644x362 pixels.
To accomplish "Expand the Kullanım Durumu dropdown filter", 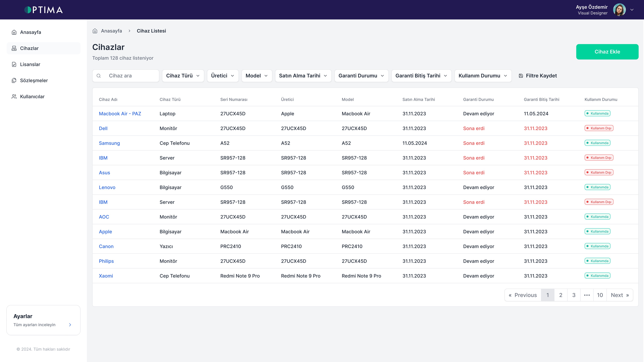I will [483, 76].
